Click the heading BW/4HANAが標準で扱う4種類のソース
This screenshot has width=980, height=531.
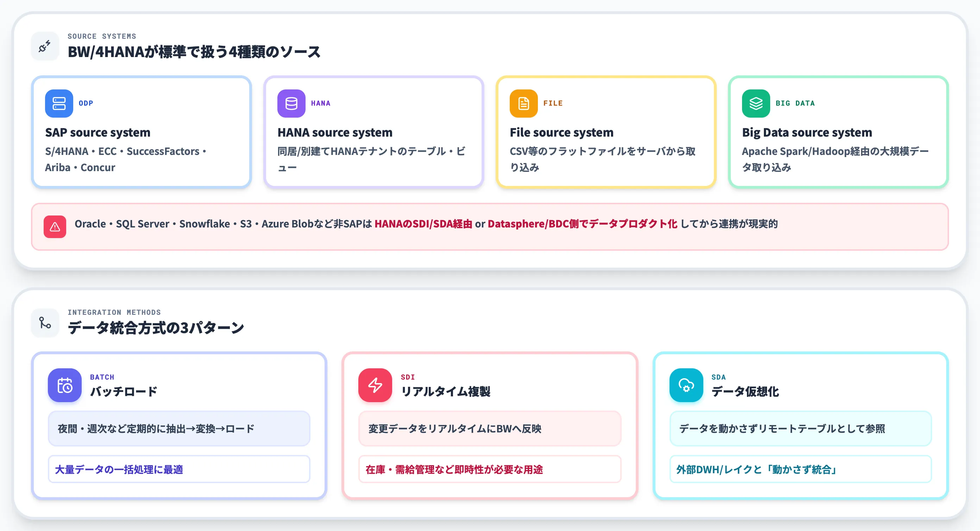click(194, 52)
